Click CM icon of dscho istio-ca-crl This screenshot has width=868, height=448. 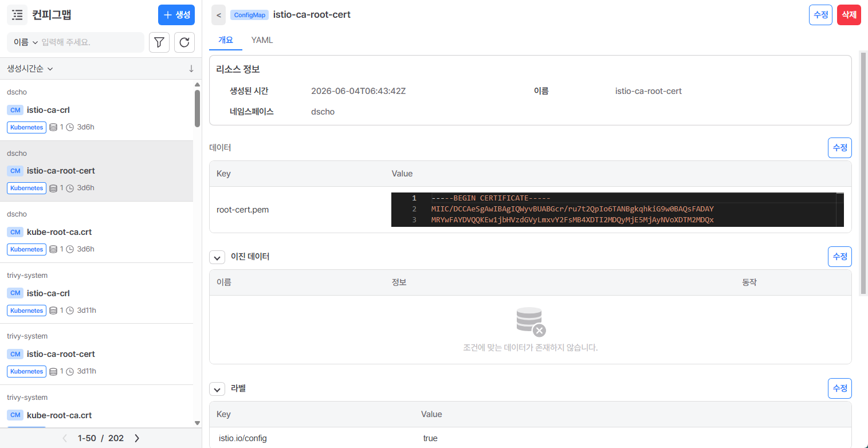tap(15, 110)
